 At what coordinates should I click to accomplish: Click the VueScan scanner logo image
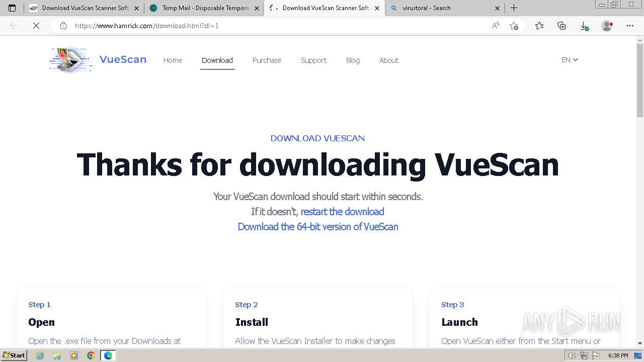[x=71, y=60]
